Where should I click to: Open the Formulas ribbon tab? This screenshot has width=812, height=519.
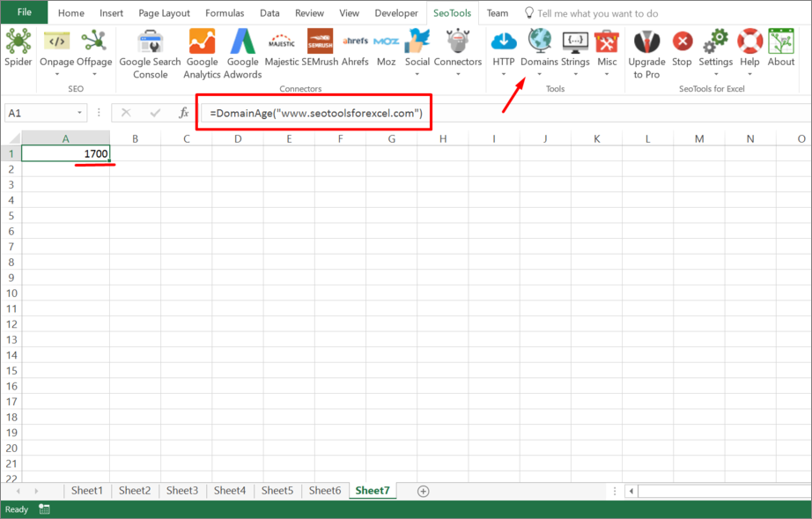[225, 12]
